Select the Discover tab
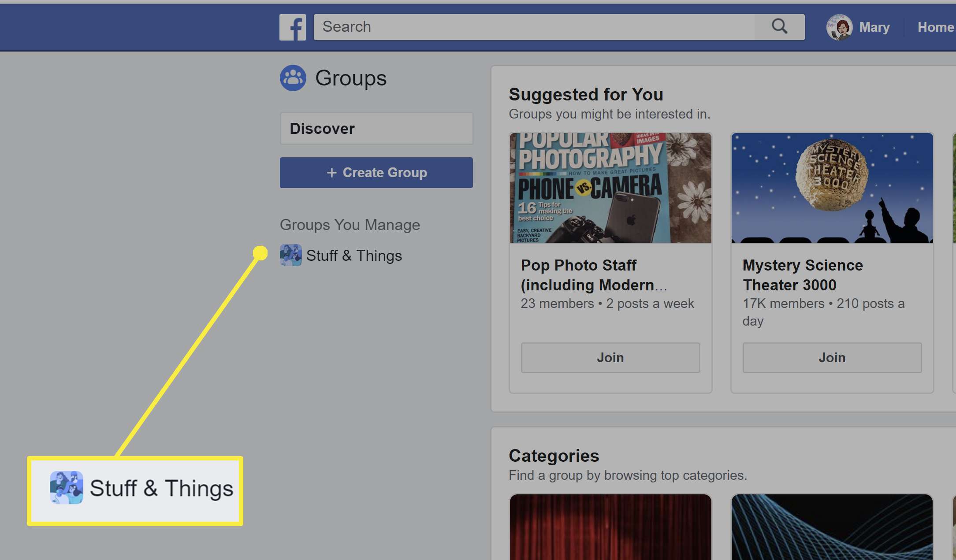 376,129
